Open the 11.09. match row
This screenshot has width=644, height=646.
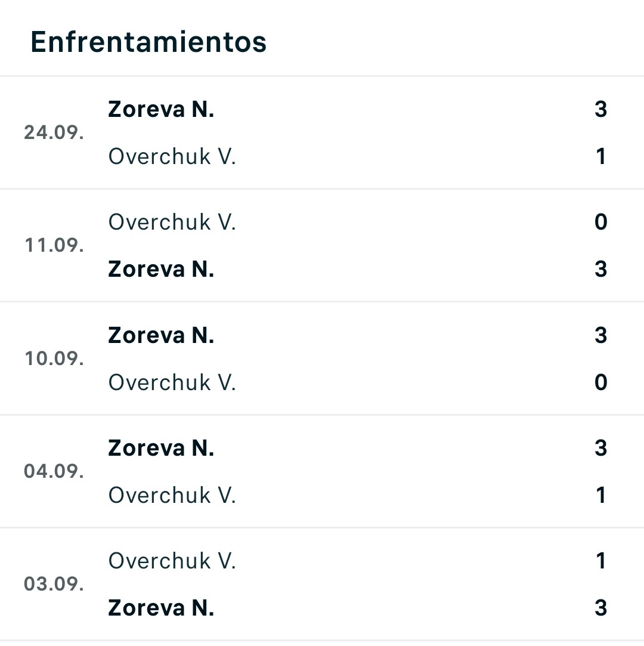322,246
